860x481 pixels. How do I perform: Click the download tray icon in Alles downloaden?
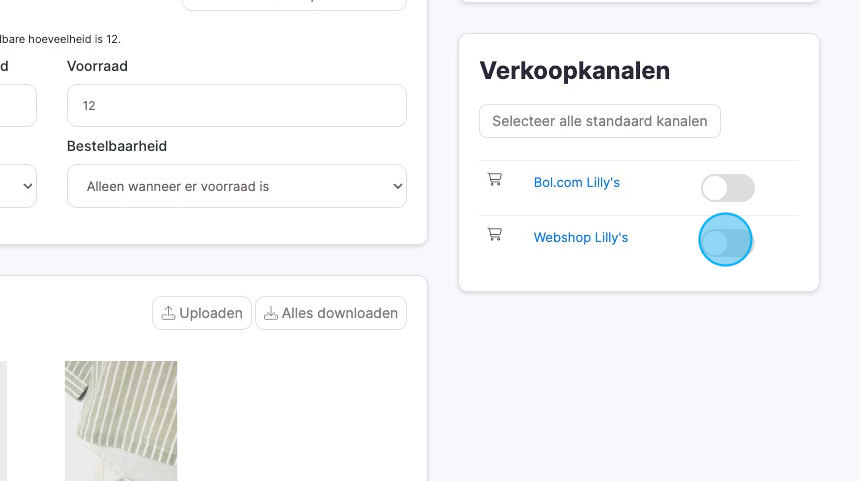tap(271, 313)
